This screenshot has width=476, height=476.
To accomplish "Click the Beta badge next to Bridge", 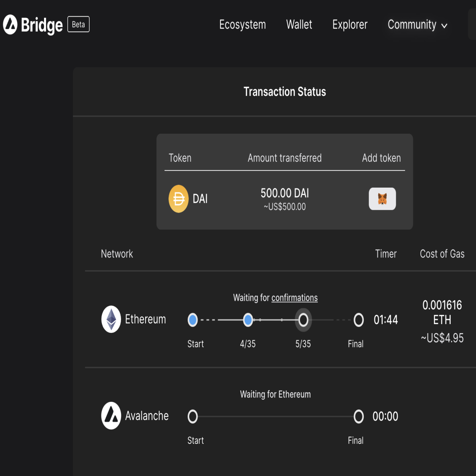I will 79,24.
